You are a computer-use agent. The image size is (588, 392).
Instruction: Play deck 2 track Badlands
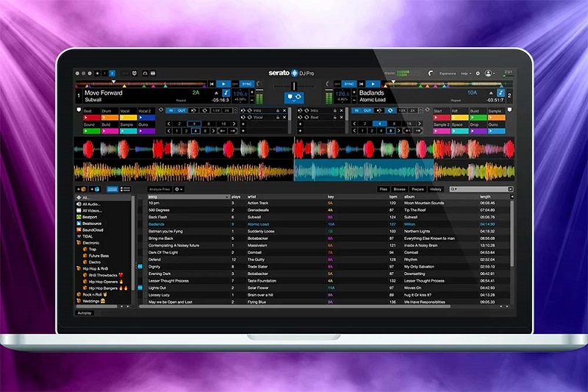point(373,84)
